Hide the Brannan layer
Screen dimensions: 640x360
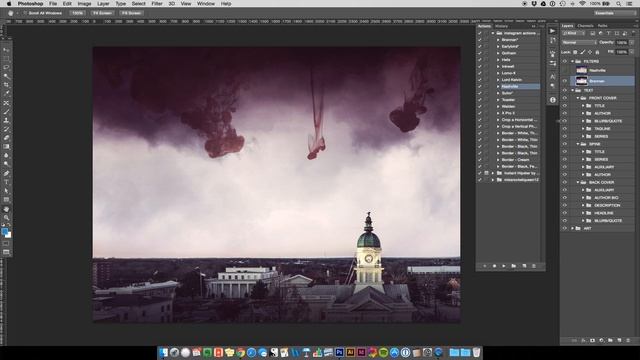pos(564,81)
